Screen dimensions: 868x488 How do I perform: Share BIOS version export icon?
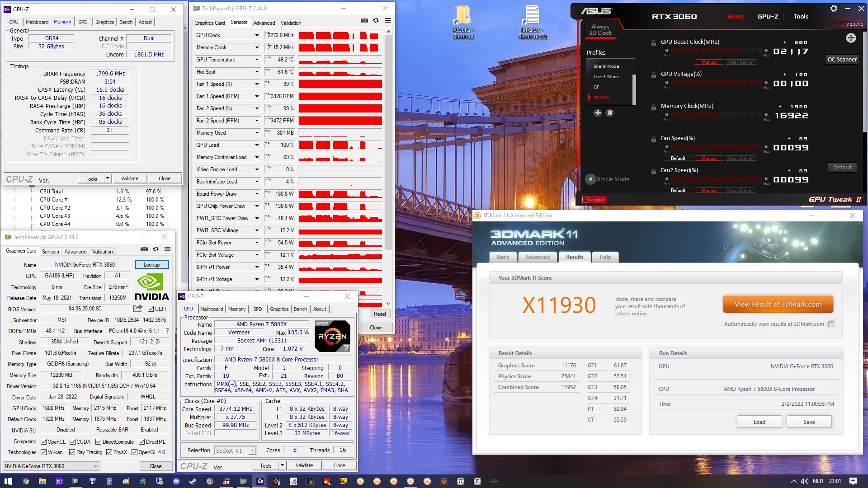tap(137, 309)
